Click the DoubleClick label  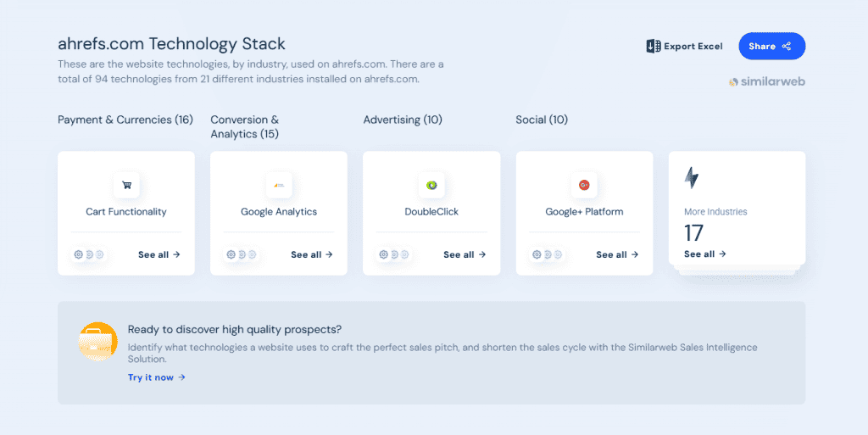pos(431,211)
